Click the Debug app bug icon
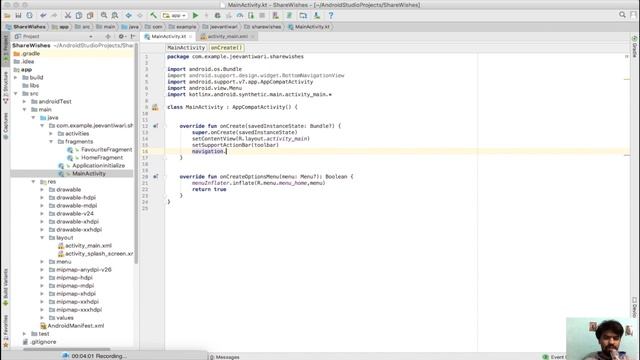This screenshot has width=640, height=360. coord(218,16)
